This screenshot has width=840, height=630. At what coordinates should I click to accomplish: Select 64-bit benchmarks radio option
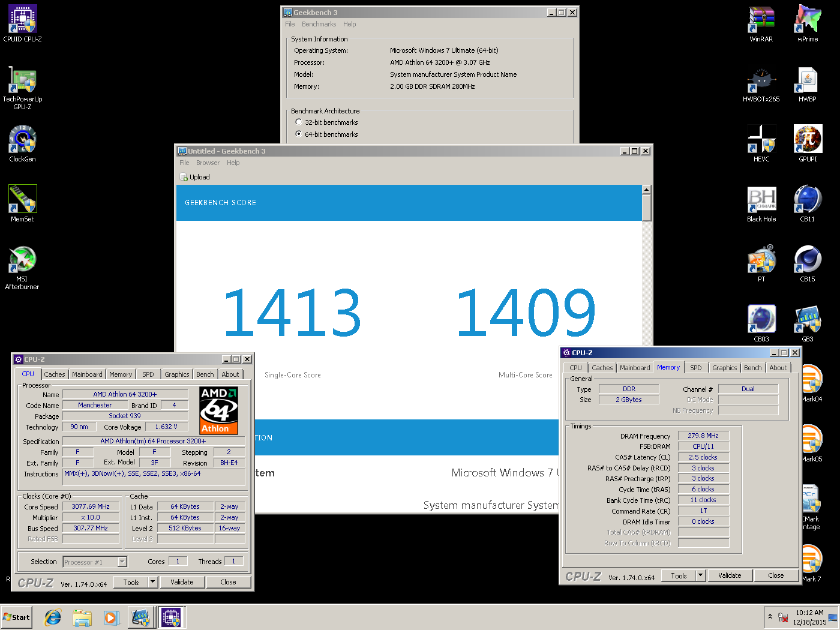tap(299, 134)
